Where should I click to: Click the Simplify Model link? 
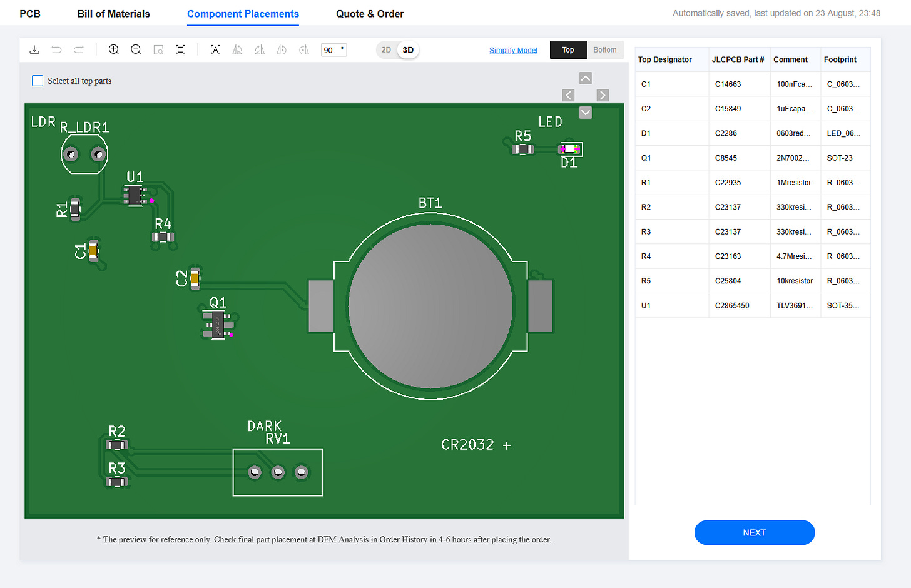coord(513,50)
